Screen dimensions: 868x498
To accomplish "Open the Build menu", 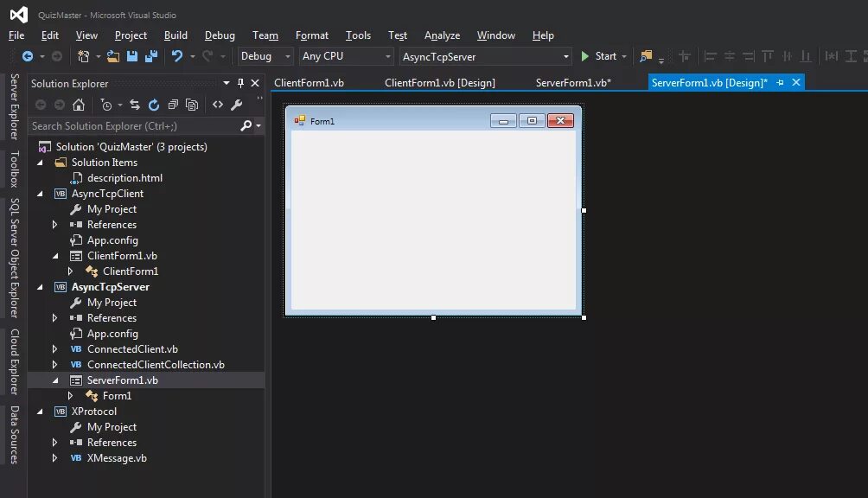I will (x=176, y=35).
